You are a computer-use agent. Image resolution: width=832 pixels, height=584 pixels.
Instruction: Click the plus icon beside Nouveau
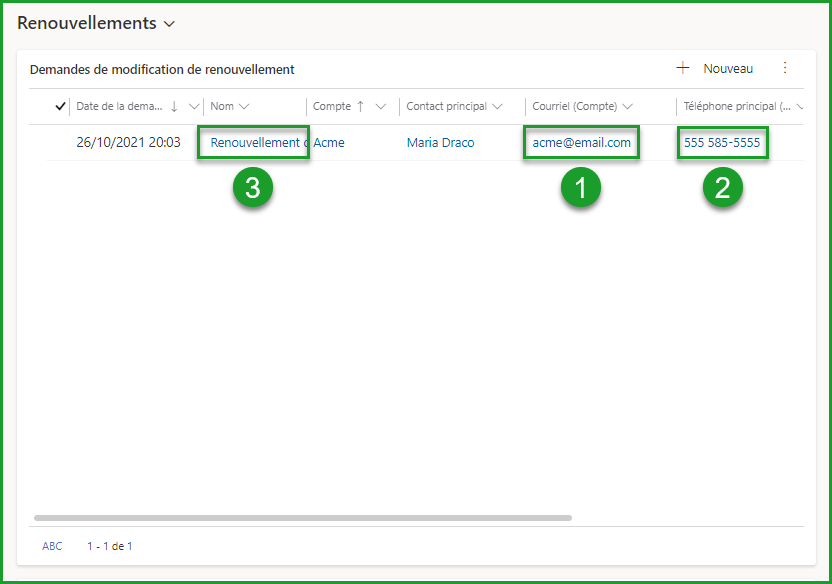[683, 68]
